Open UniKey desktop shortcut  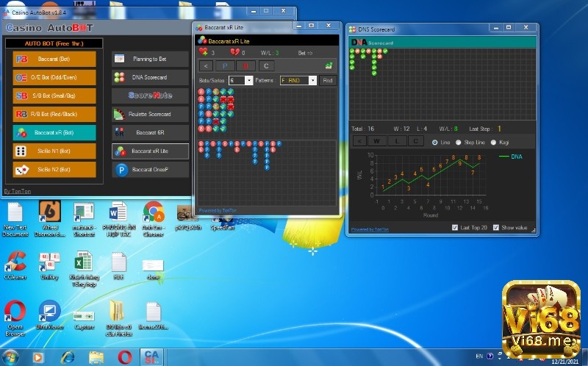point(49,266)
